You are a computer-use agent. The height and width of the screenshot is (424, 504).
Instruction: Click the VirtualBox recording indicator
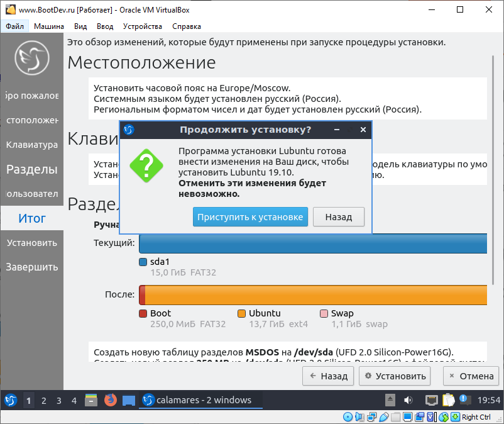click(419, 417)
